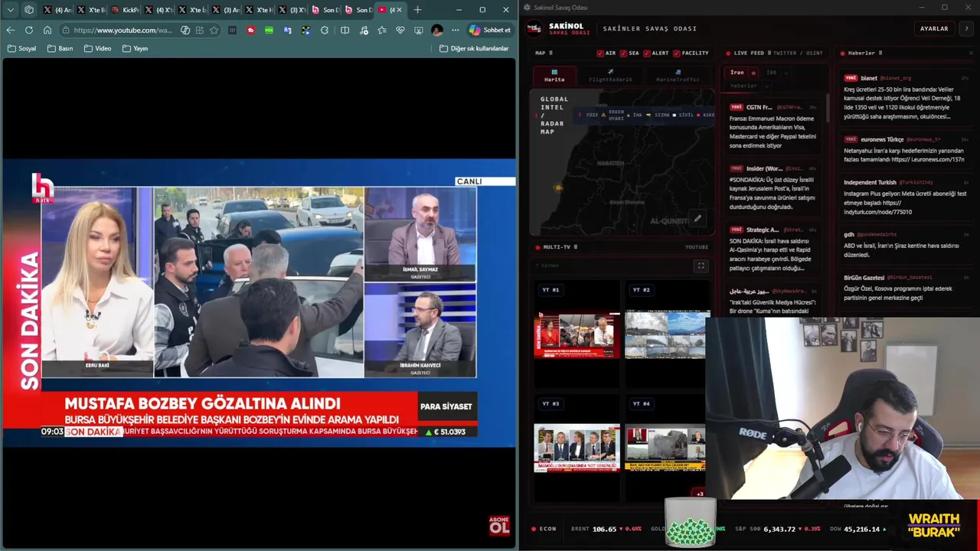Select the Haberler feed tab
Viewport: 980px width, 551px height.
[x=743, y=86]
